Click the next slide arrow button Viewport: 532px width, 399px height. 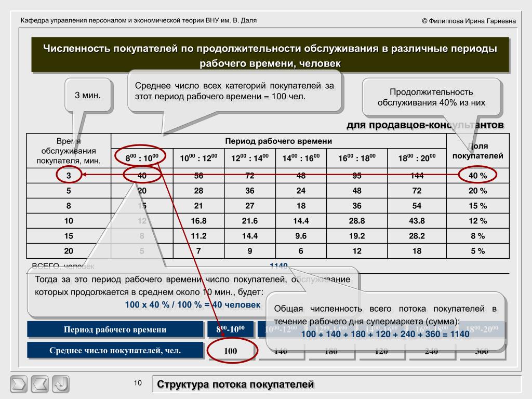click(x=19, y=384)
